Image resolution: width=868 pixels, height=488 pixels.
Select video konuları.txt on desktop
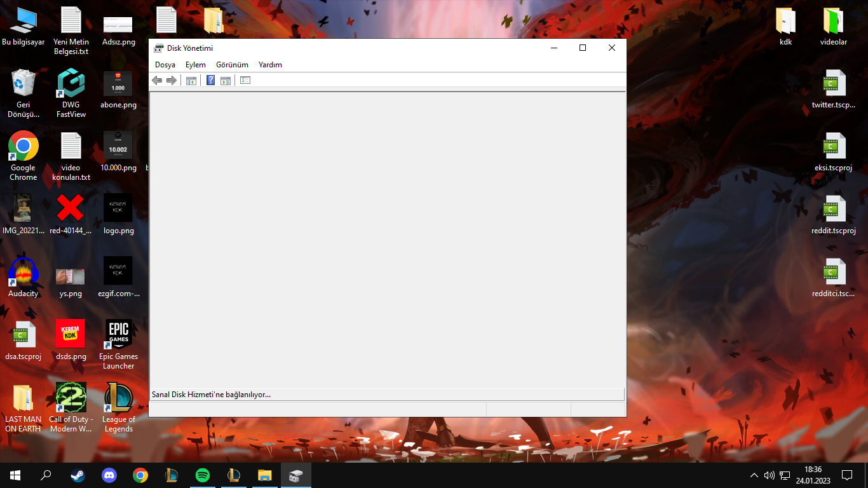coord(71,156)
